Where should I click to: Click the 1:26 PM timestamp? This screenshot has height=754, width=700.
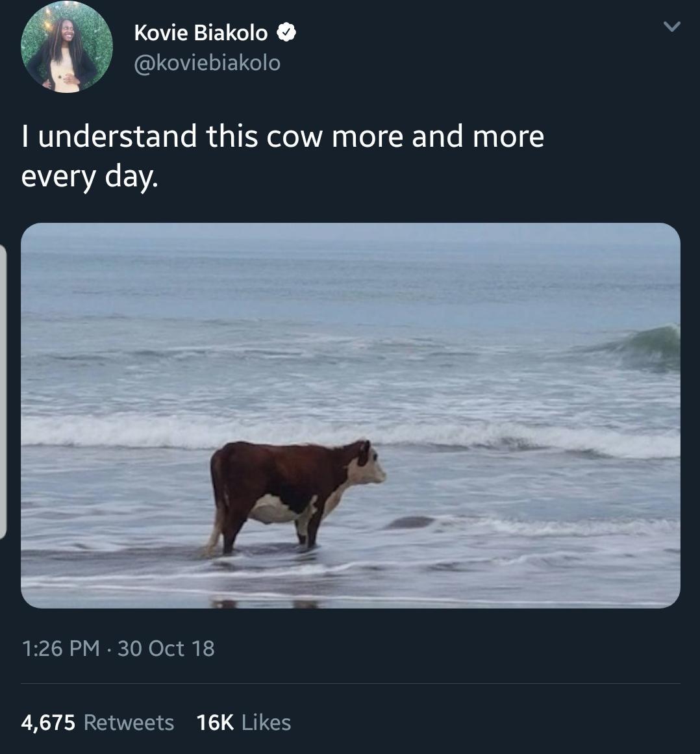pos(60,648)
